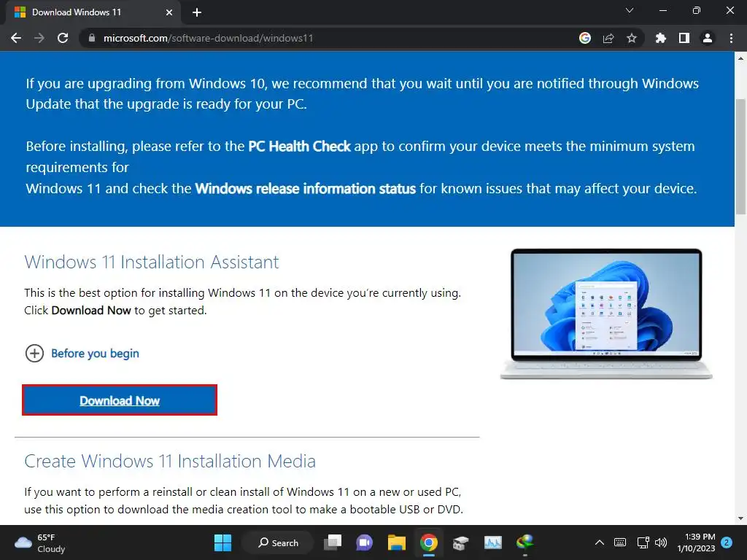Click the Windows 11 laptop image
Screen dimensions: 747x560
(x=606, y=314)
